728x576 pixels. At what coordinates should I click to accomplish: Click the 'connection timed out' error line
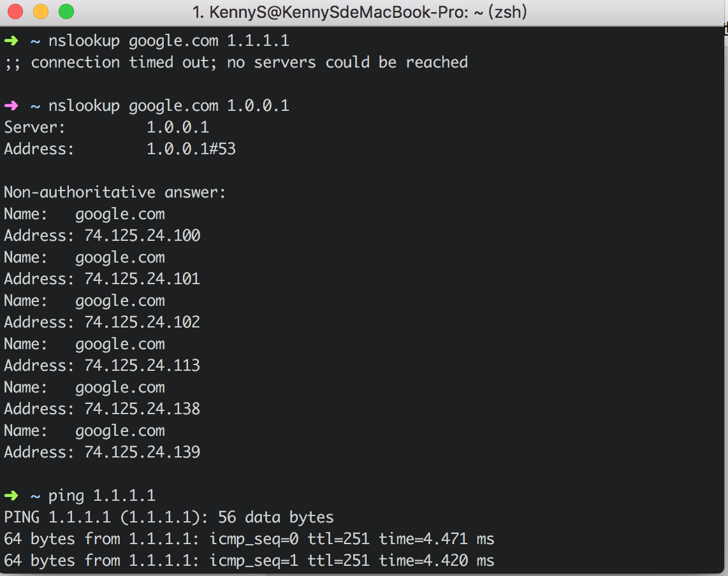click(236, 62)
